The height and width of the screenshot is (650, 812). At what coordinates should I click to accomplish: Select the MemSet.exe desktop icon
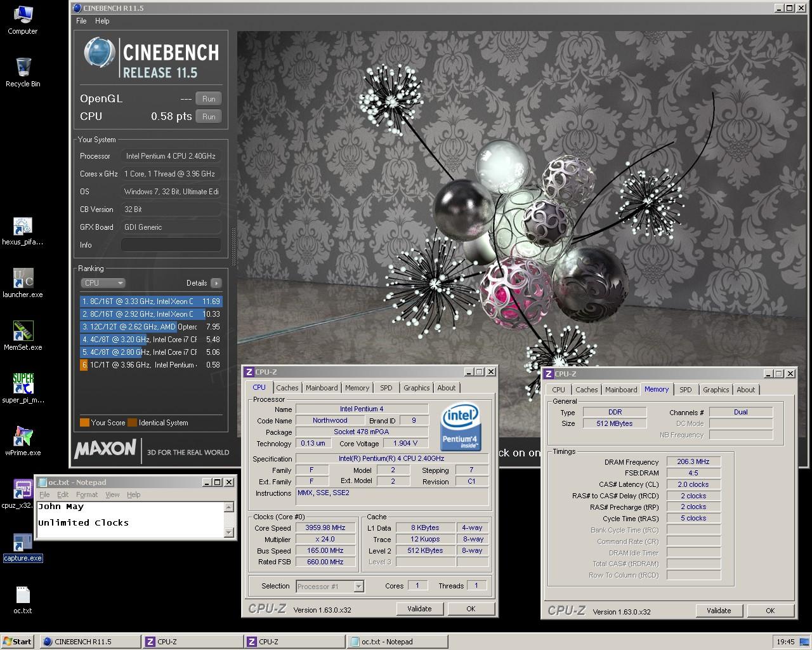[23, 336]
